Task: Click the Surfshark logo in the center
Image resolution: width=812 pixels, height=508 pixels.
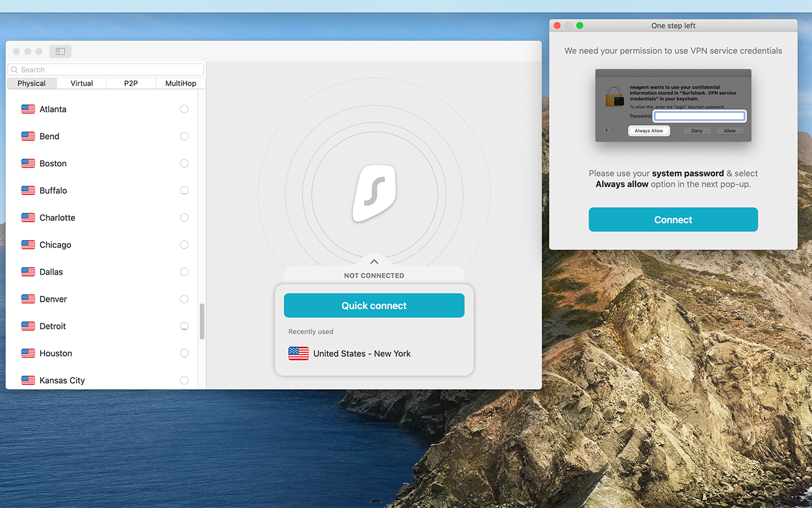Action: (374, 193)
